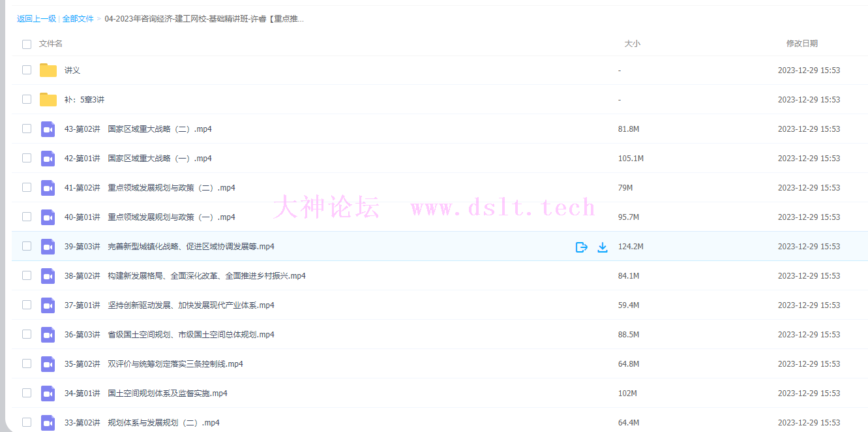Save the 39-第03讲 file using transfer icon

[582, 247]
